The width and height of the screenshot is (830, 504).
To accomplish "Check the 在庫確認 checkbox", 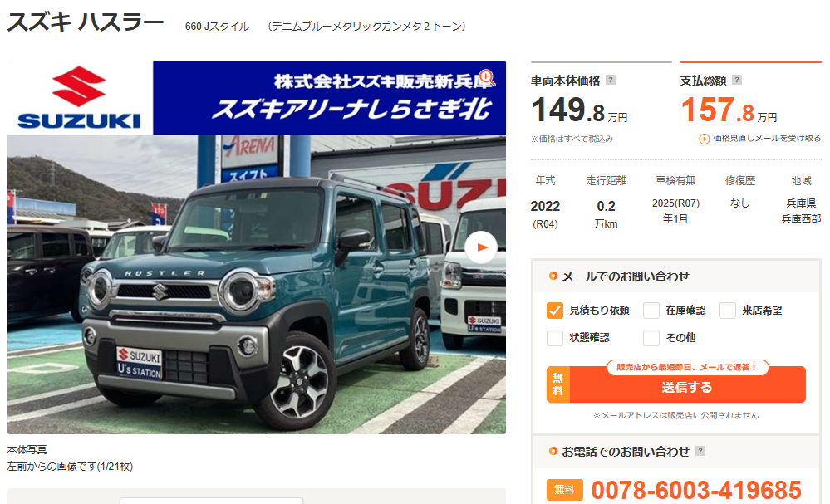I will (651, 311).
